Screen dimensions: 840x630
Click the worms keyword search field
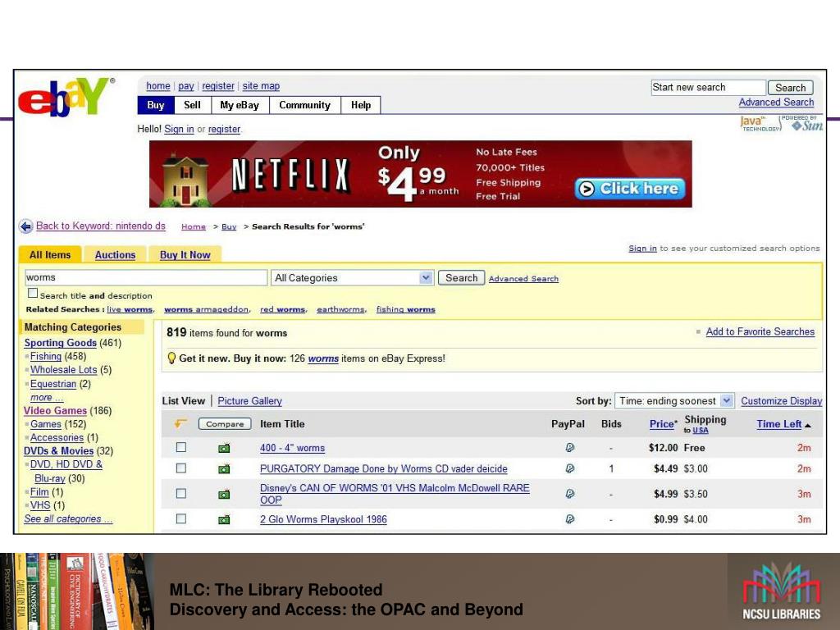coord(146,277)
